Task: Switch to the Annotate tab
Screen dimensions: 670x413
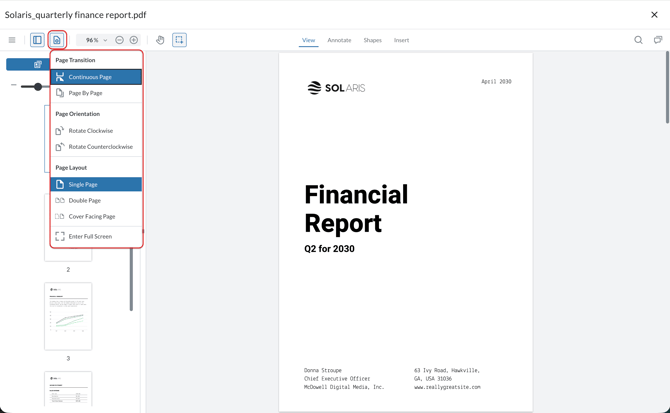Action: tap(339, 40)
